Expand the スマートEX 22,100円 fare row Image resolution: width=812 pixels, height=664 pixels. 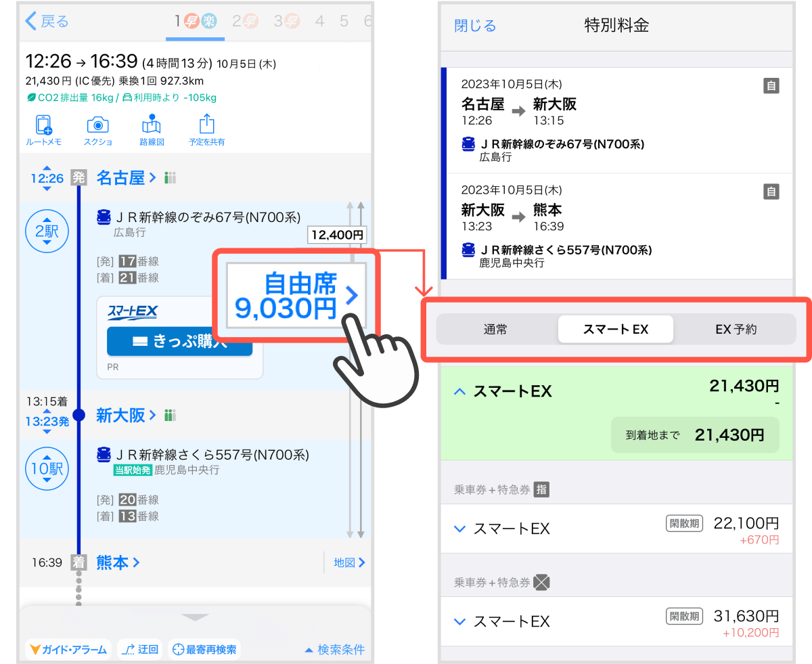click(459, 529)
